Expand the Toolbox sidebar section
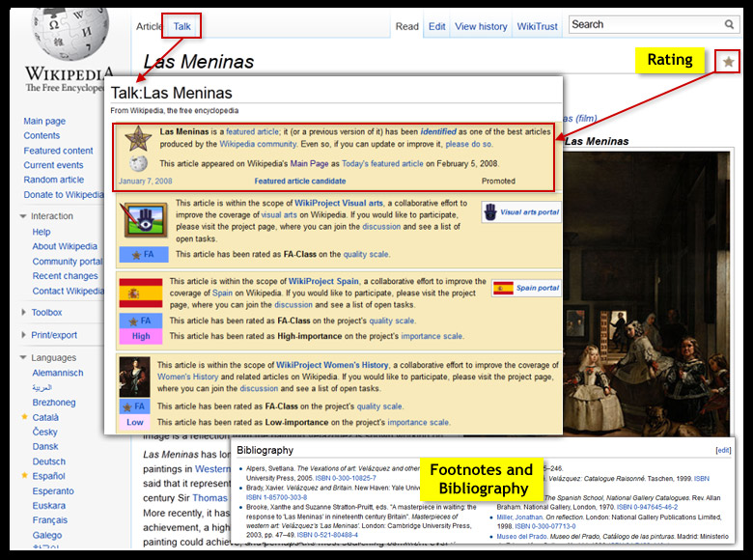This screenshot has height=560, width=753. click(x=24, y=313)
